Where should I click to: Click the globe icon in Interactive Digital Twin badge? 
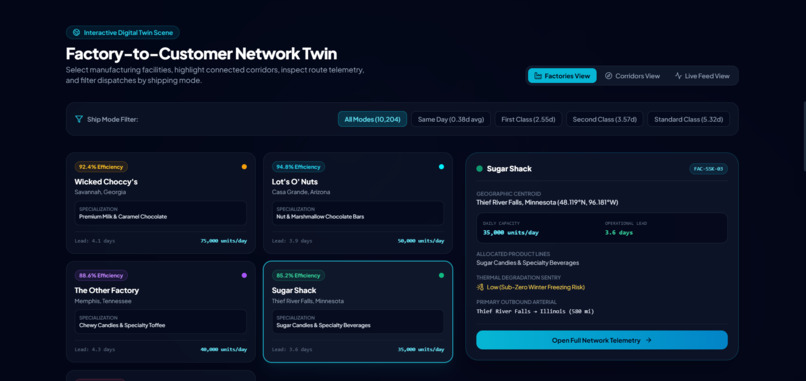[x=76, y=32]
